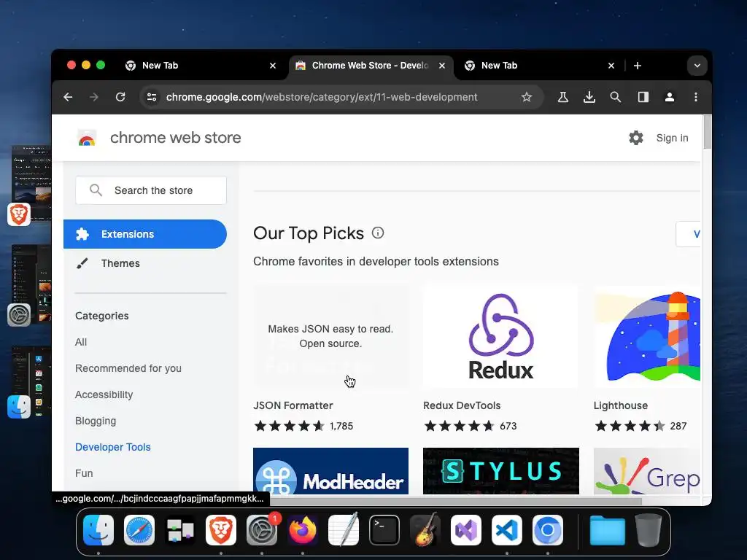Click the partially visible View all button

click(689, 234)
